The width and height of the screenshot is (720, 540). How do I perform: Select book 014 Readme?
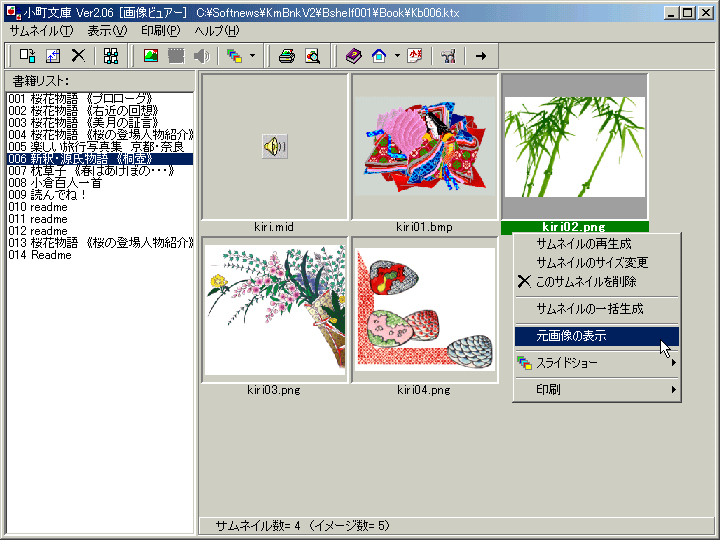(x=100, y=254)
